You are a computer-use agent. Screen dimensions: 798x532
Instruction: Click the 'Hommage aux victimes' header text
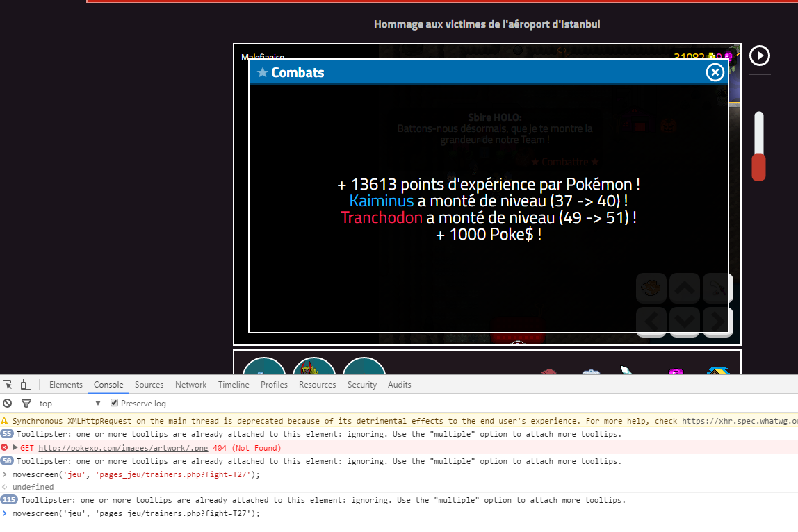[x=487, y=24]
